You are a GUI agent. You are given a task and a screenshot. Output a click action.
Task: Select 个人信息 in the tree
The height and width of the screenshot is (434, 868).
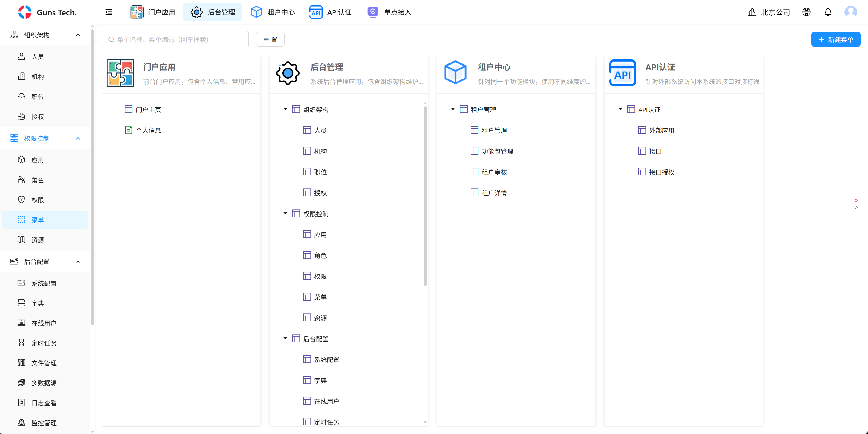tap(148, 130)
